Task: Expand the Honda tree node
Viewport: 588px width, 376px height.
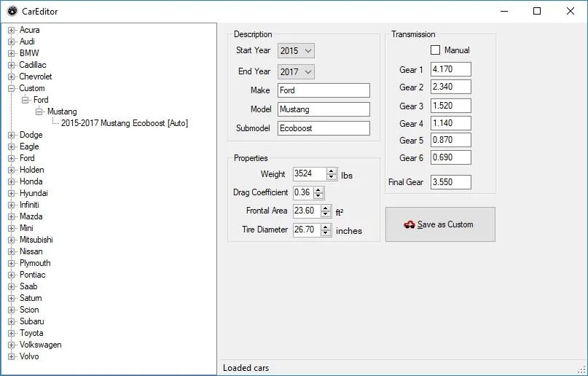Action: point(11,181)
